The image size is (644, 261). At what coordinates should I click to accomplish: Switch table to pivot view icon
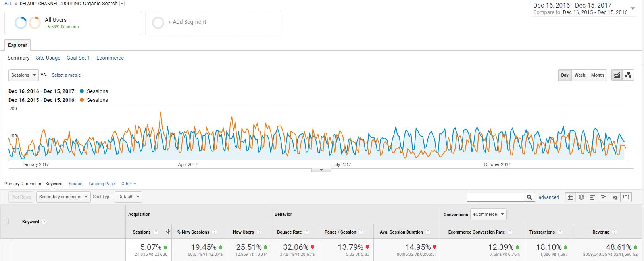pyautogui.click(x=626, y=197)
